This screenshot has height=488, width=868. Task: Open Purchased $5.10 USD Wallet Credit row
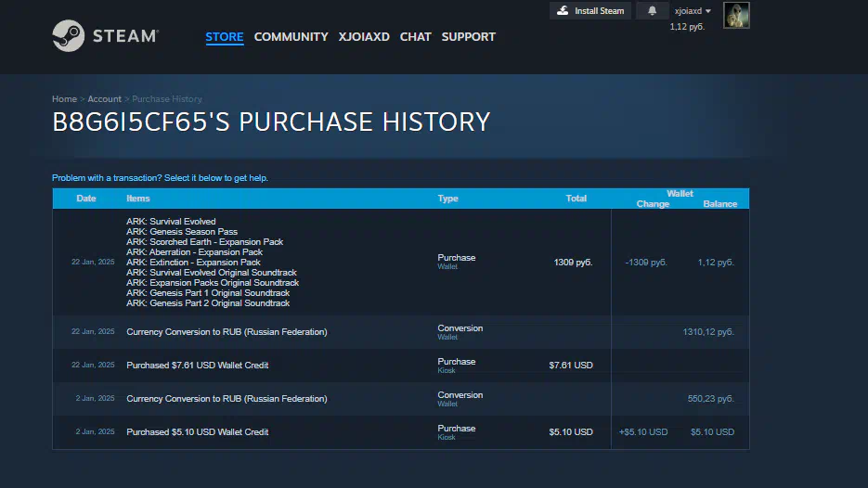401,432
